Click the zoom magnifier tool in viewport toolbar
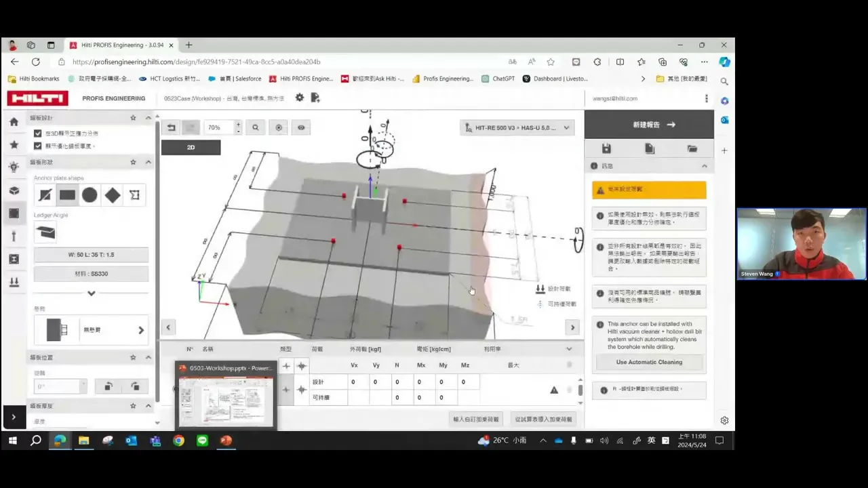Screen dimensions: 868x488 pos(256,127)
